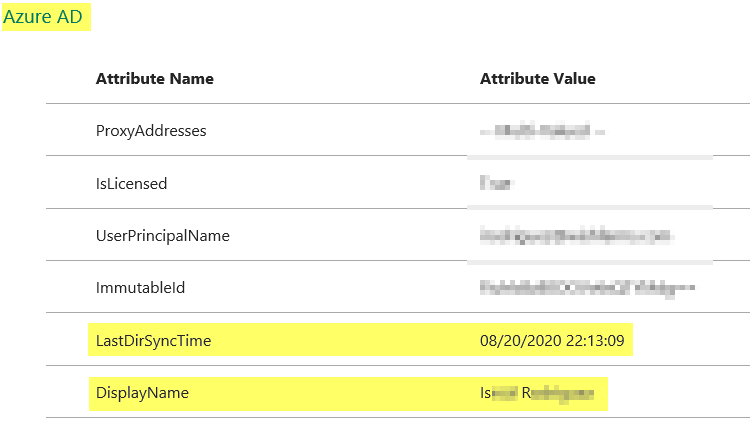Click the blurred ProxyAddresses value
The width and height of the screenshot is (750, 427).
542,131
